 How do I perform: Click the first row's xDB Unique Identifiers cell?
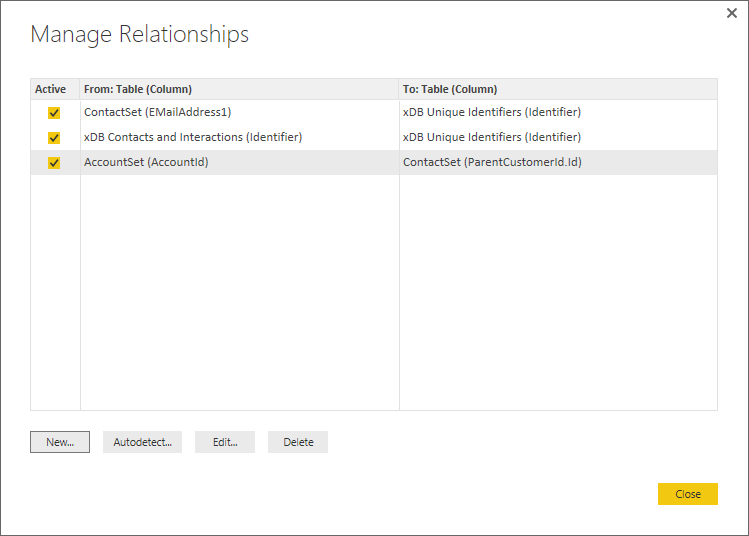[x=491, y=112]
